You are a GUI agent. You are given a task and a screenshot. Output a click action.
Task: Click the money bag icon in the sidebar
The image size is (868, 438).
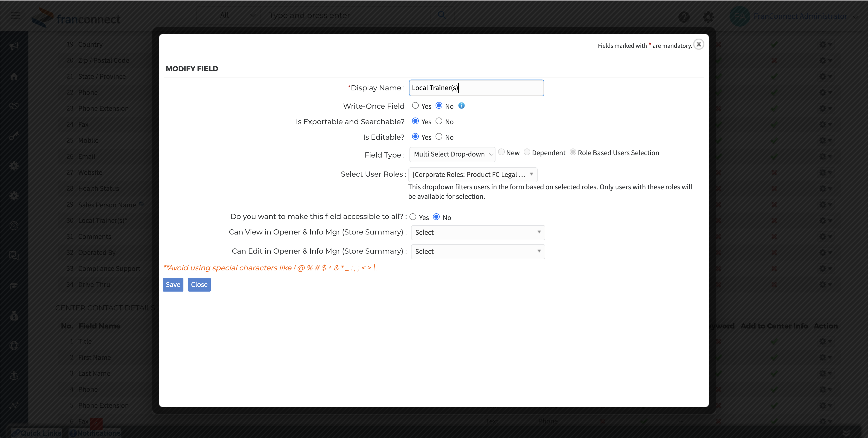[x=14, y=316]
